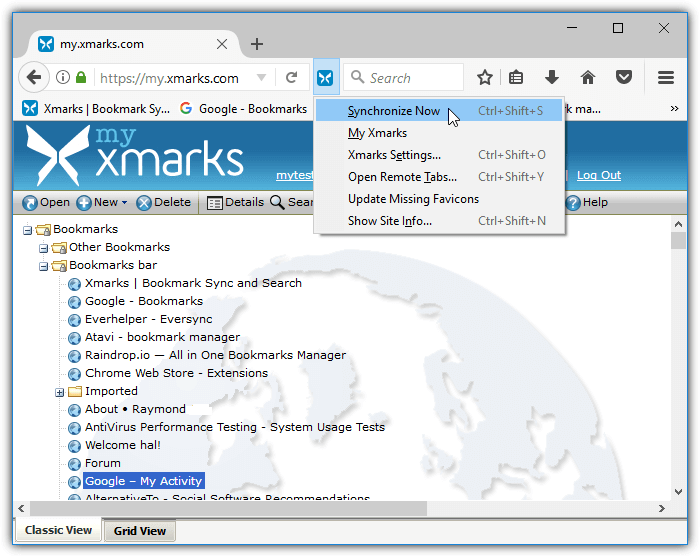
Task: Switch to the Grid View tab
Action: coord(139,532)
